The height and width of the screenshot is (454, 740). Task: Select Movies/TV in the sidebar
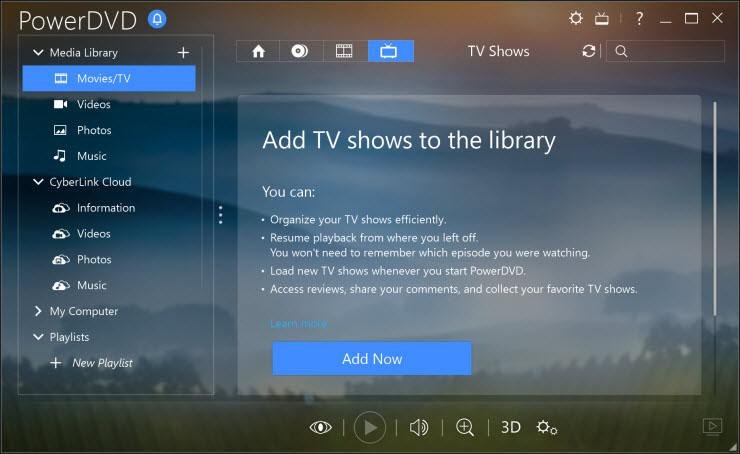[x=109, y=78]
